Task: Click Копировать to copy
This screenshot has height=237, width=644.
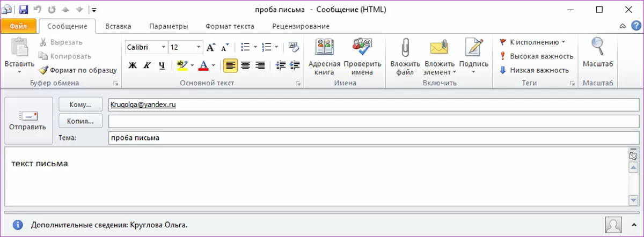Action: (64, 56)
